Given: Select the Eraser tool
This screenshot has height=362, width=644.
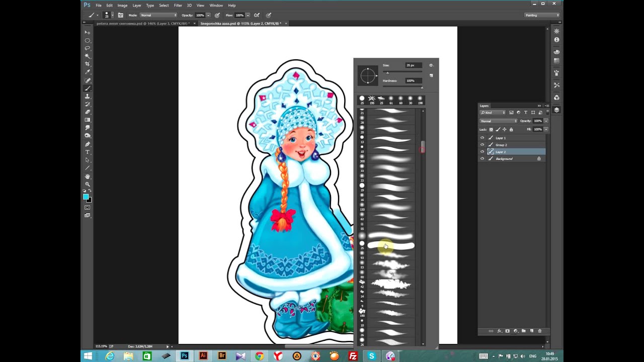Looking at the screenshot, I should 88,112.
